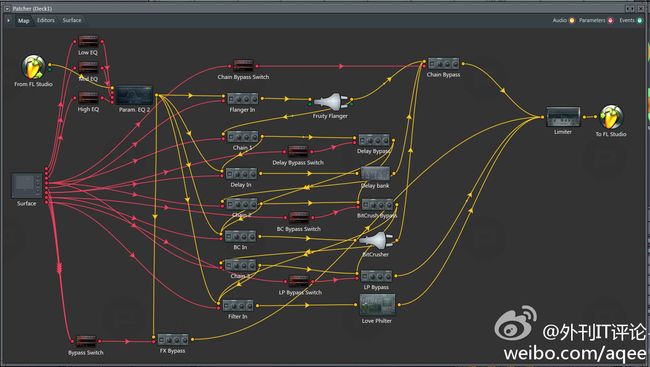Select the BitCrush Bypass node
The image size is (650, 367).
coord(377,205)
